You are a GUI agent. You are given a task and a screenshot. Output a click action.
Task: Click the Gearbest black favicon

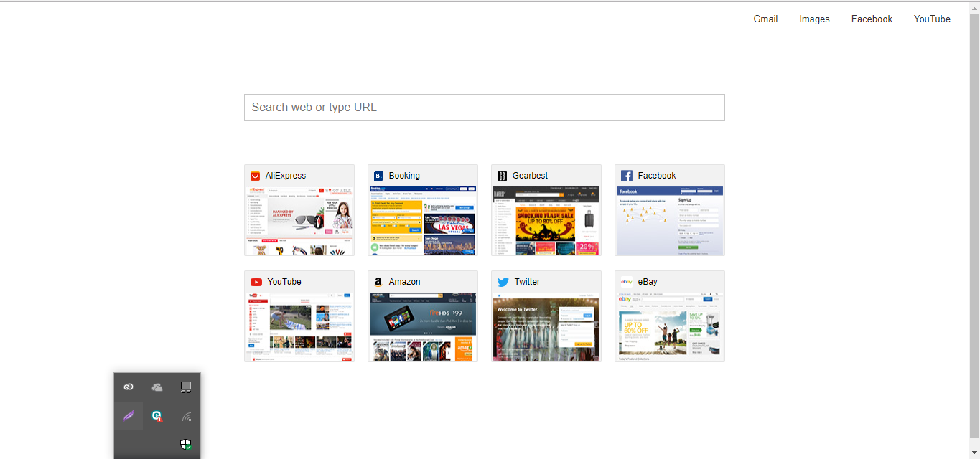(x=502, y=176)
